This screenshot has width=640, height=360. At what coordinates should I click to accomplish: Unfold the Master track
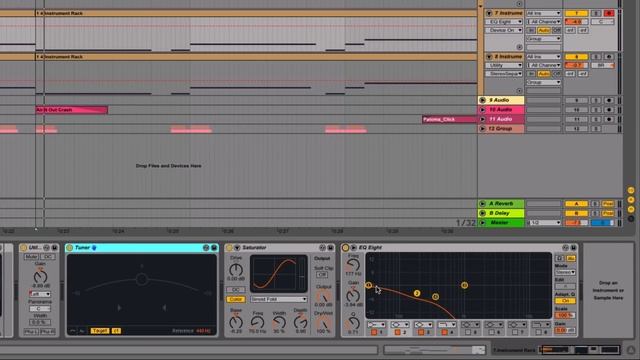click(482, 223)
